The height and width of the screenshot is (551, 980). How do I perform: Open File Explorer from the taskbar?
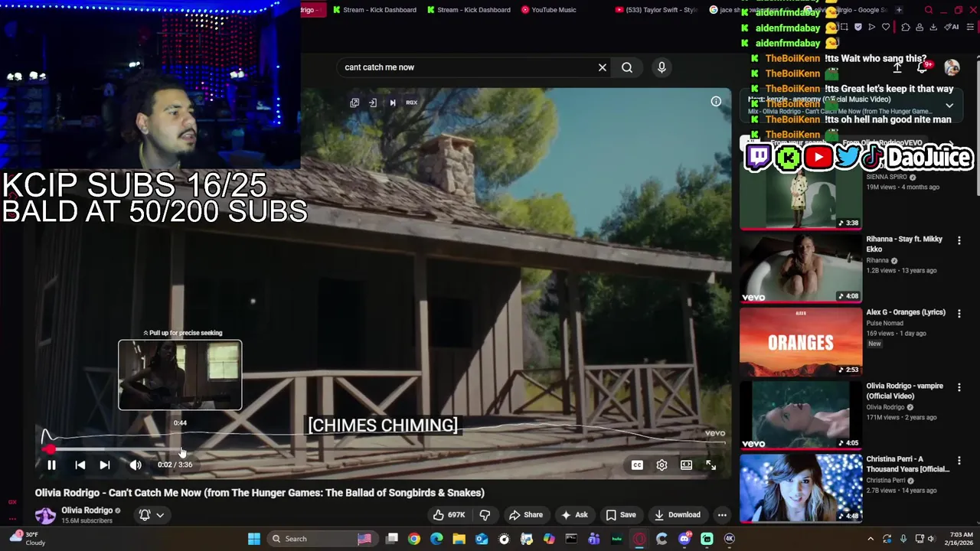459,539
